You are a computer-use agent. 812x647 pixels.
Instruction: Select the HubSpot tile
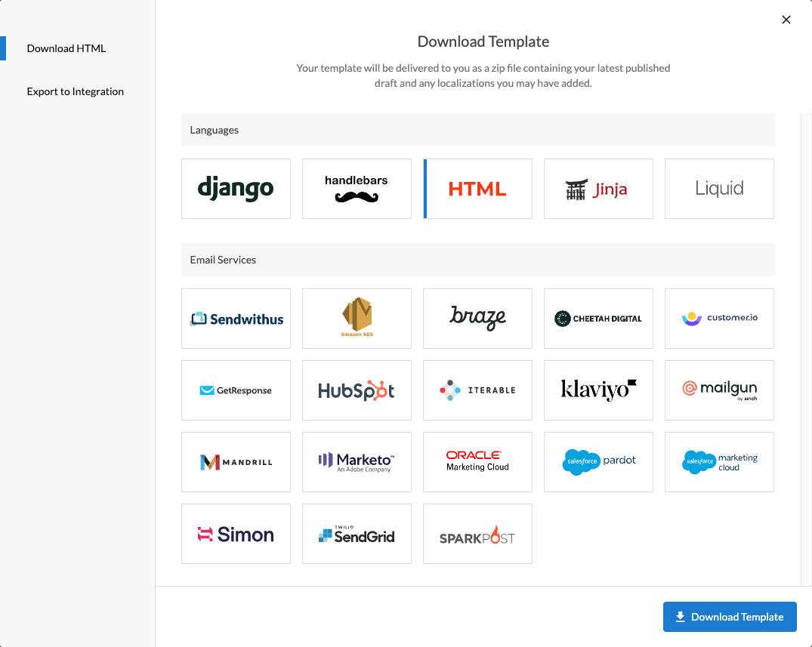(357, 390)
